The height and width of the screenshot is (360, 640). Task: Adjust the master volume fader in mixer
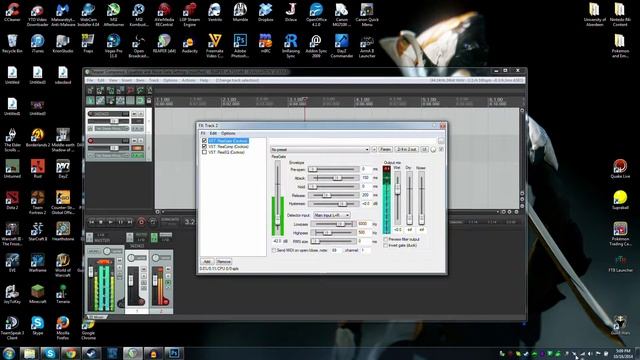(x=91, y=273)
